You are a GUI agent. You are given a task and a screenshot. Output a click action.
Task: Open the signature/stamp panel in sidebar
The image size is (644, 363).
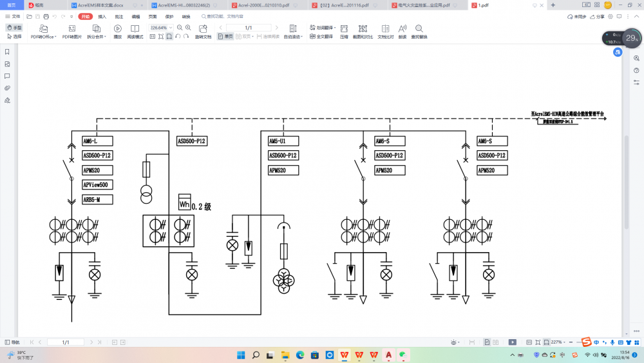(x=7, y=101)
